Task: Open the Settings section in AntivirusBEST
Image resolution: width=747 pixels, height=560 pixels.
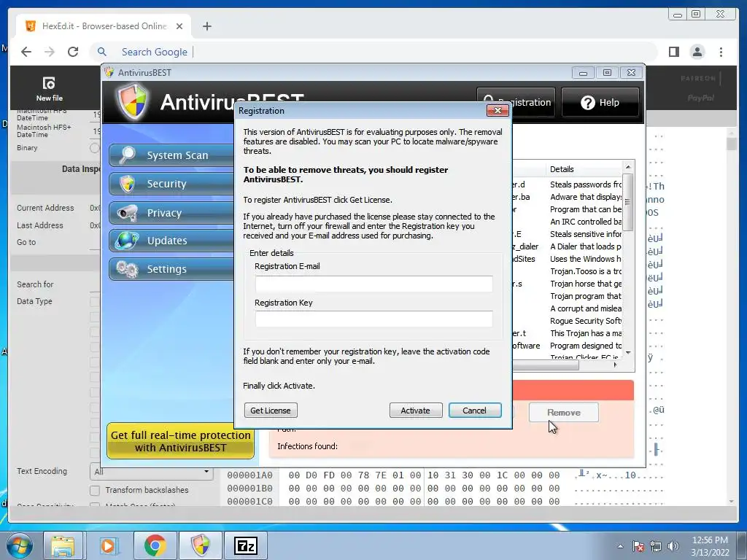Action: [x=171, y=269]
